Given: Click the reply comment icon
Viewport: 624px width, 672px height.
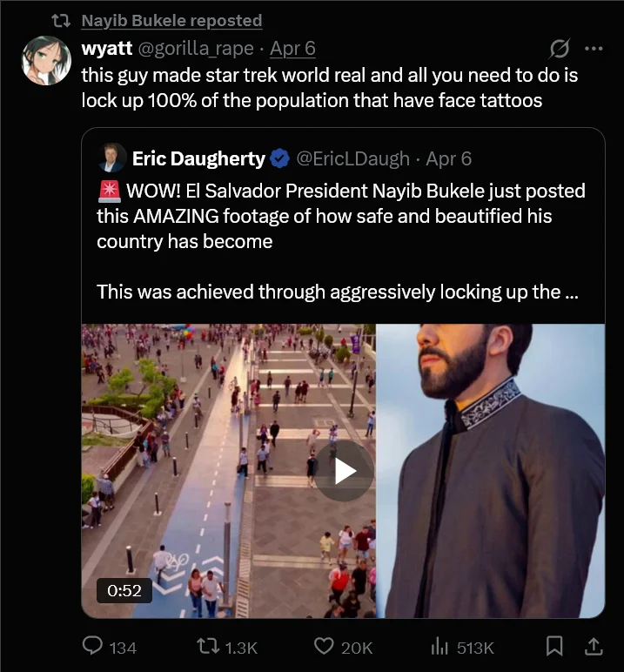Looking at the screenshot, I should 93,647.
